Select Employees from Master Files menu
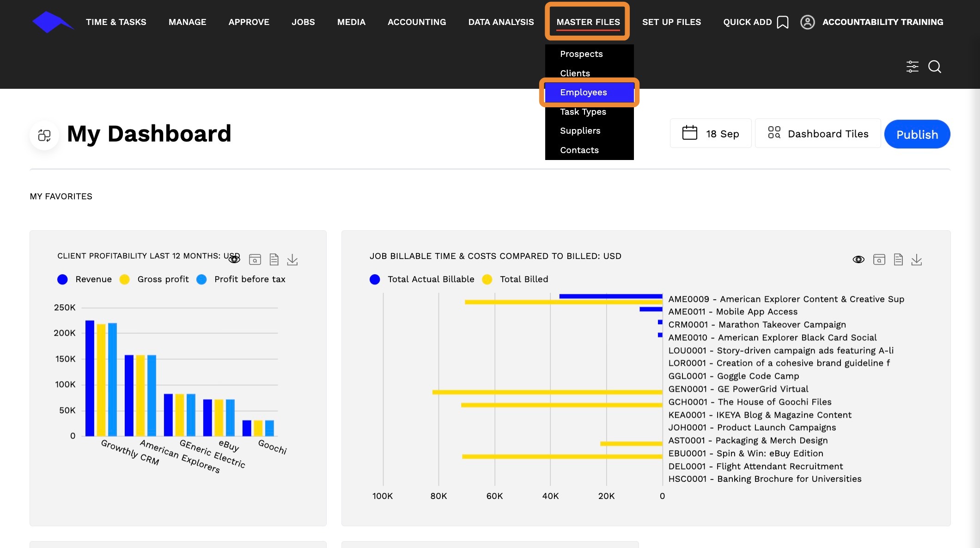 pos(590,92)
